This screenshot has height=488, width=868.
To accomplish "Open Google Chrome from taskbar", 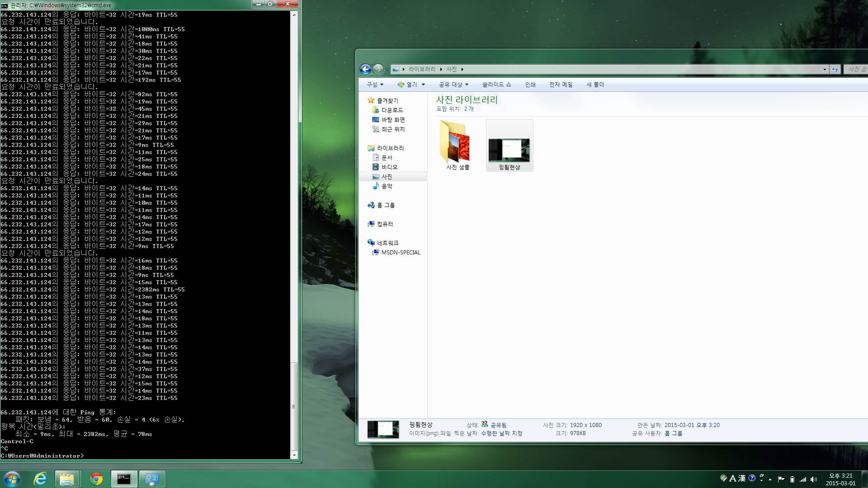I will coord(96,479).
